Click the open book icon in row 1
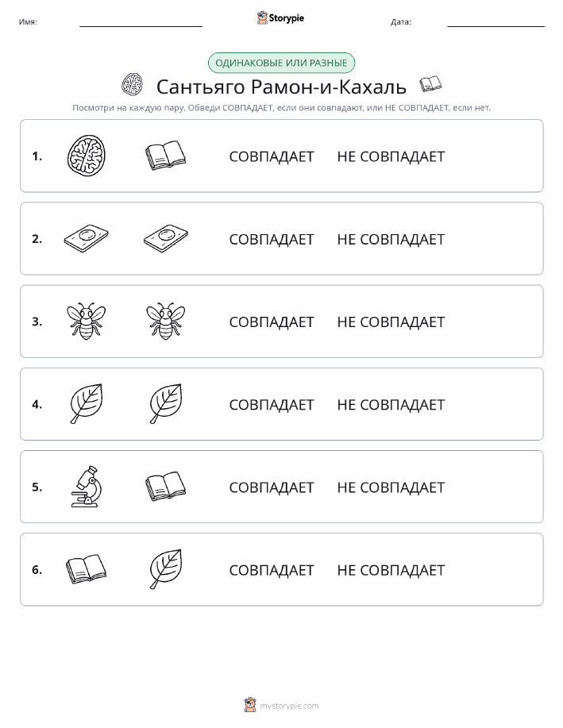The height and width of the screenshot is (728, 563). tap(165, 156)
